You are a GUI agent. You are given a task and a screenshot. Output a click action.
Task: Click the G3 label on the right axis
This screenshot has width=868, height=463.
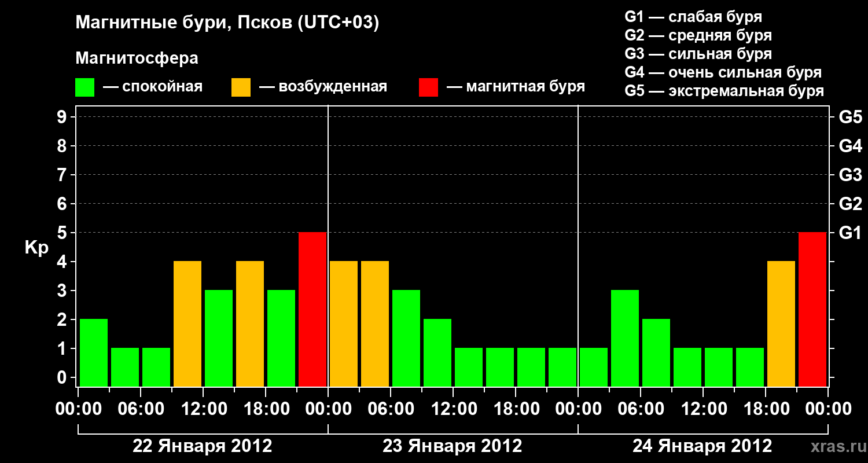click(850, 175)
